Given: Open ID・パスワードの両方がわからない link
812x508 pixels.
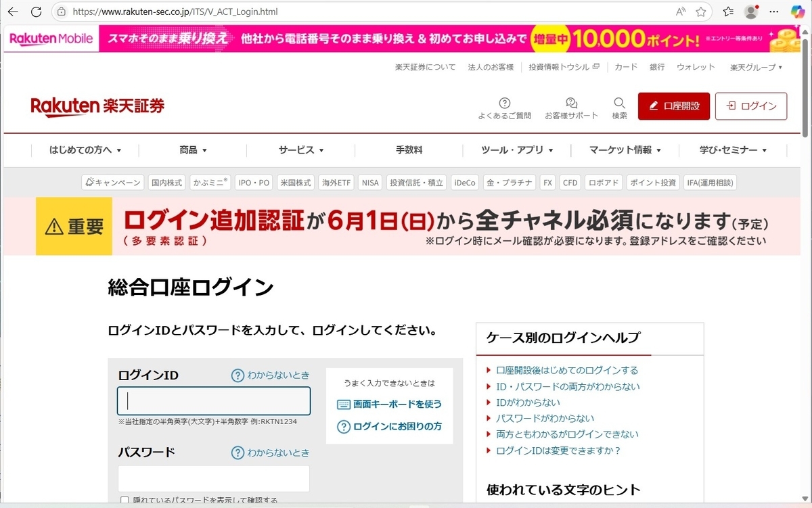Looking at the screenshot, I should point(568,387).
